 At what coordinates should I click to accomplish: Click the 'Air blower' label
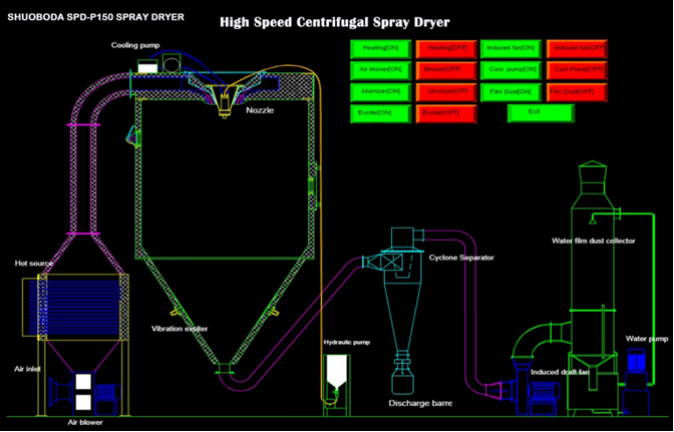(85, 423)
